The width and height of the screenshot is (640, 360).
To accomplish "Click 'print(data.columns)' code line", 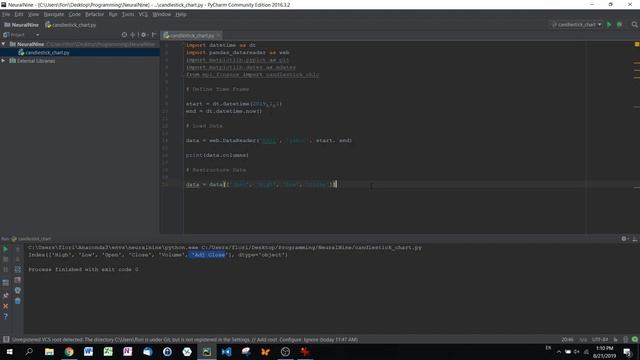I will coord(217,155).
